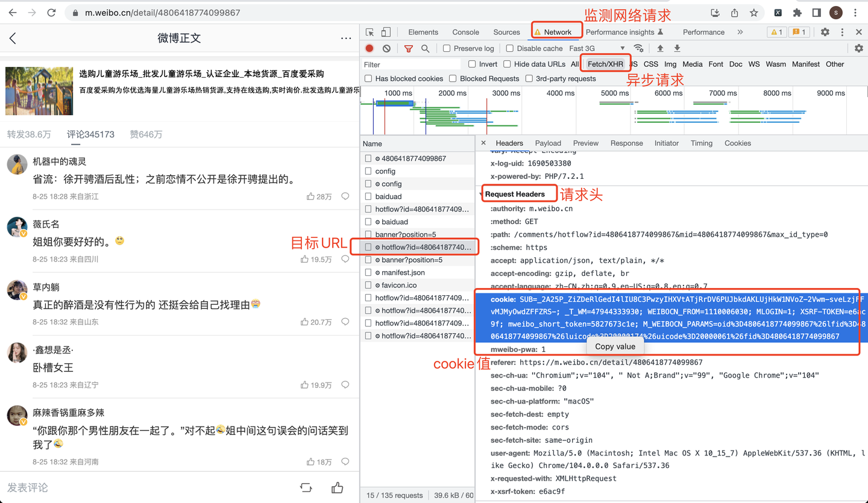Reply bubble on 薇氏名 comment
868x503 pixels.
(x=345, y=259)
